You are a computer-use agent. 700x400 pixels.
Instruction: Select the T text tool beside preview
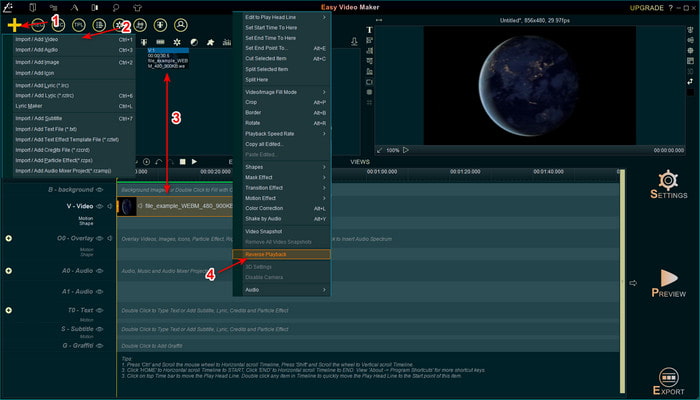pos(369,30)
